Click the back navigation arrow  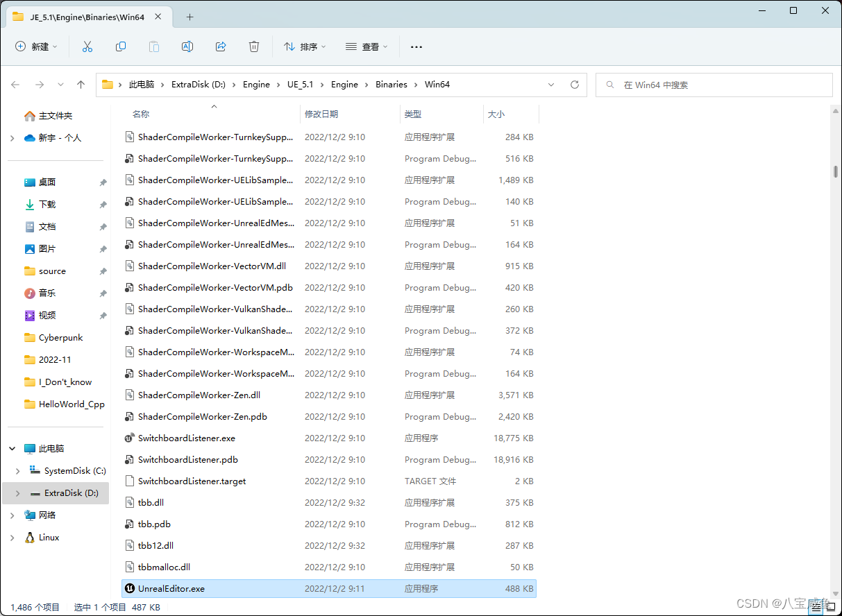pyautogui.click(x=15, y=84)
